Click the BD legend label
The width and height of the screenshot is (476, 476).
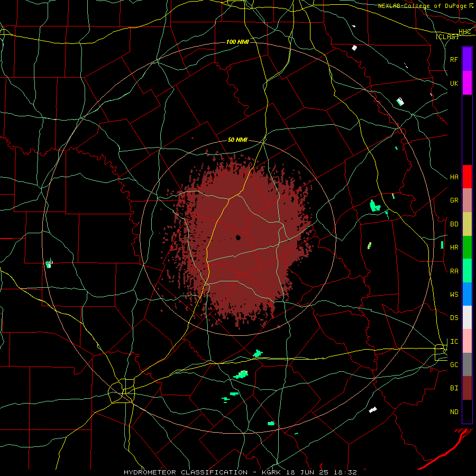coord(454,224)
